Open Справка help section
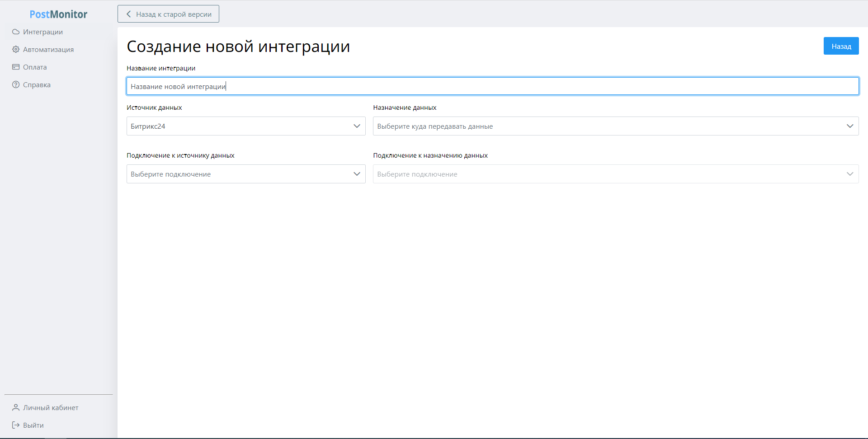This screenshot has height=439, width=868. pos(37,85)
